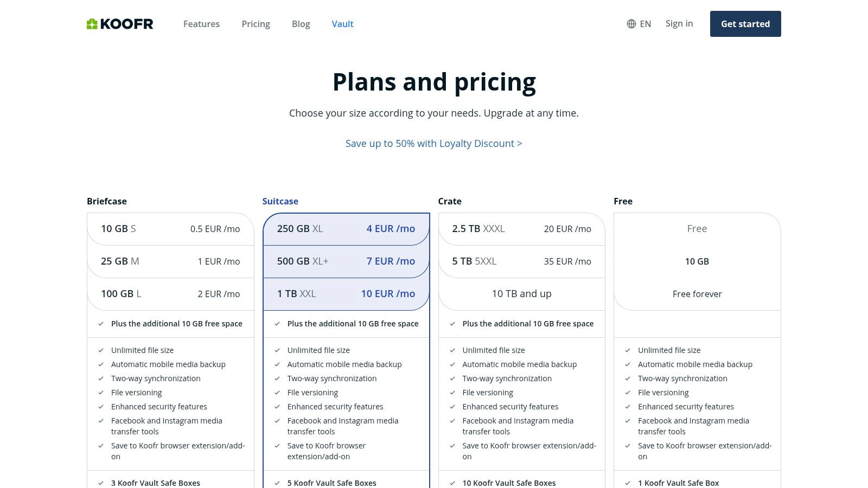Open the Loyalty Discount offer link

(x=433, y=144)
